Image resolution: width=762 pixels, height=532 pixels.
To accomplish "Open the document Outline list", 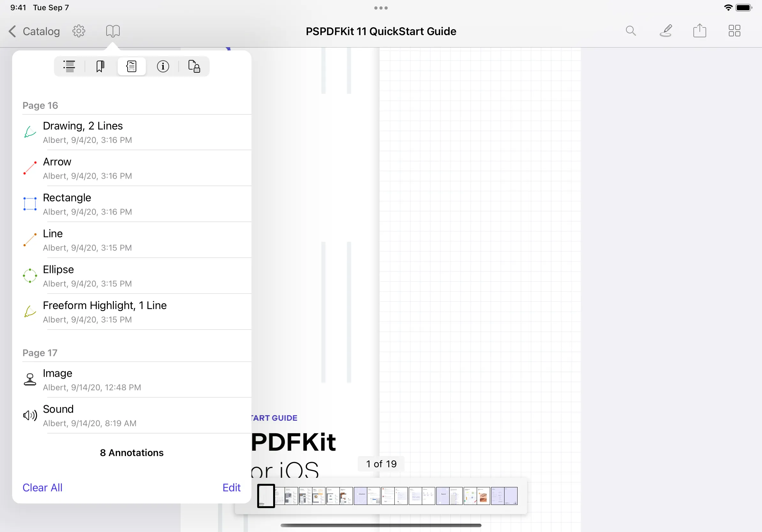I will pos(69,66).
